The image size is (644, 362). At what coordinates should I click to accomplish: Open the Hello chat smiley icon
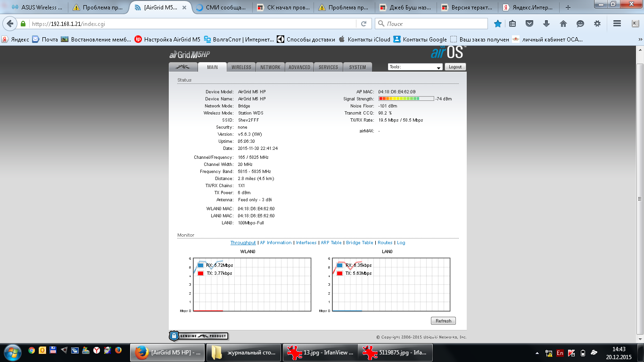(580, 24)
